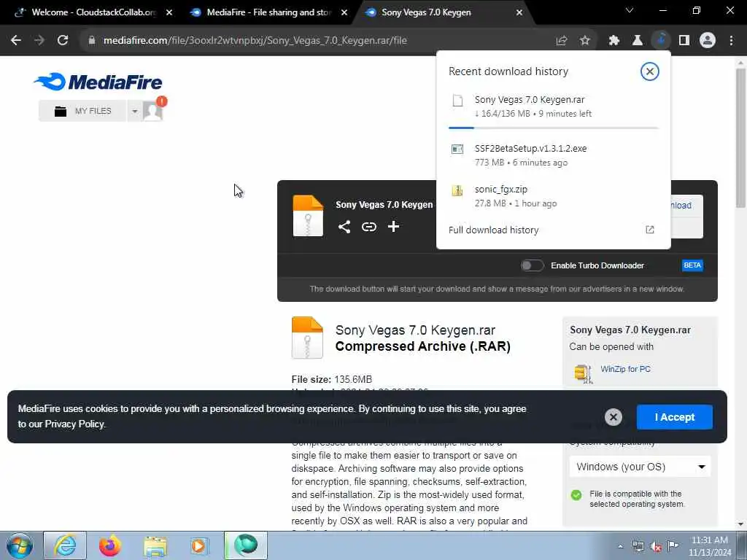Close the CloudstackCollab tab
The height and width of the screenshot is (560, 747).
tap(169, 12)
